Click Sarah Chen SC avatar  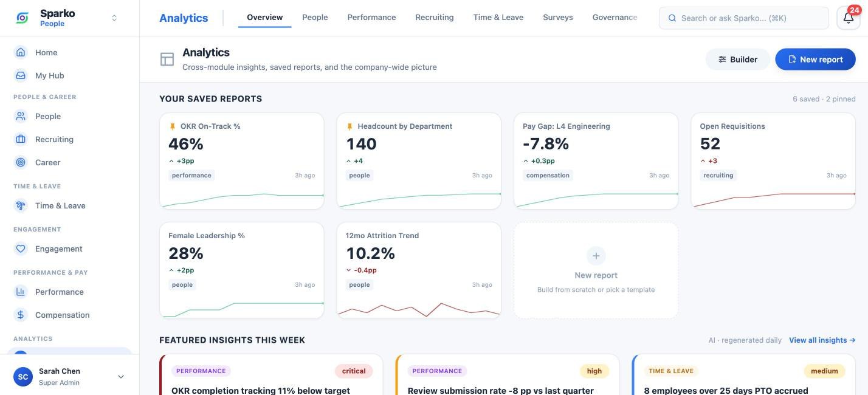click(x=23, y=377)
